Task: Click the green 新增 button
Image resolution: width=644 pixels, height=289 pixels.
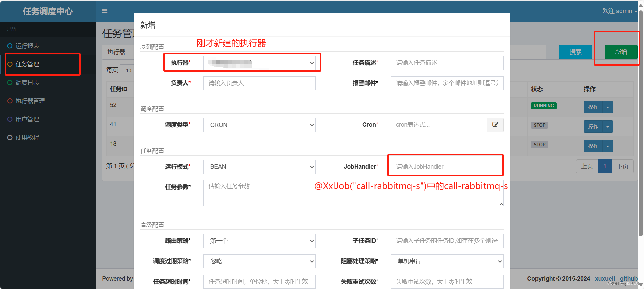Action: click(x=621, y=52)
